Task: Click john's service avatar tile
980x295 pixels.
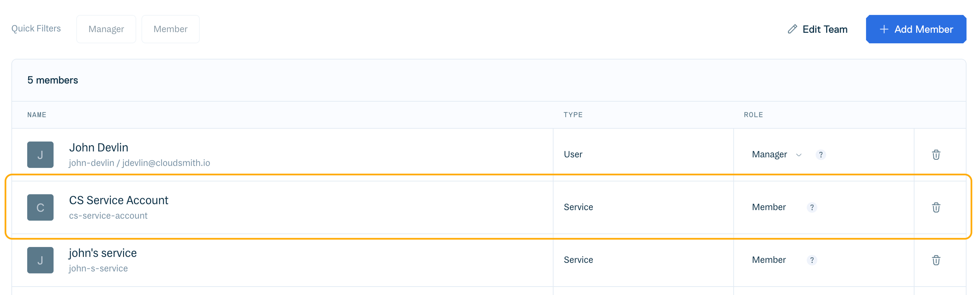Action: coord(40,260)
